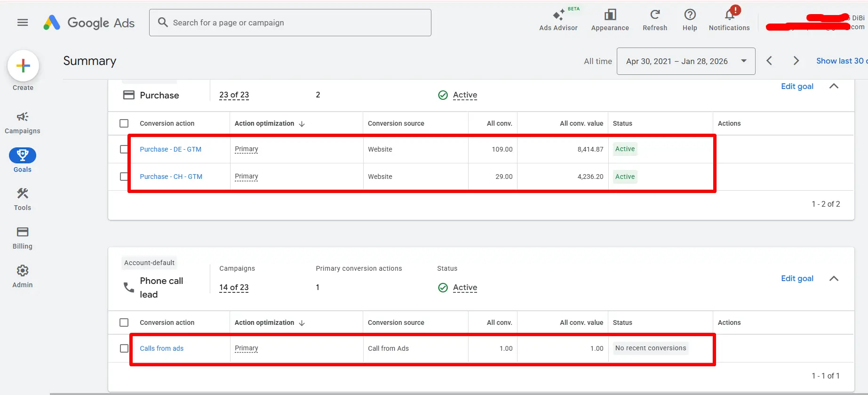Screen dimensions: 868x395
Task: Click the Phone call lead Active checkmark icon
Action: [443, 288]
